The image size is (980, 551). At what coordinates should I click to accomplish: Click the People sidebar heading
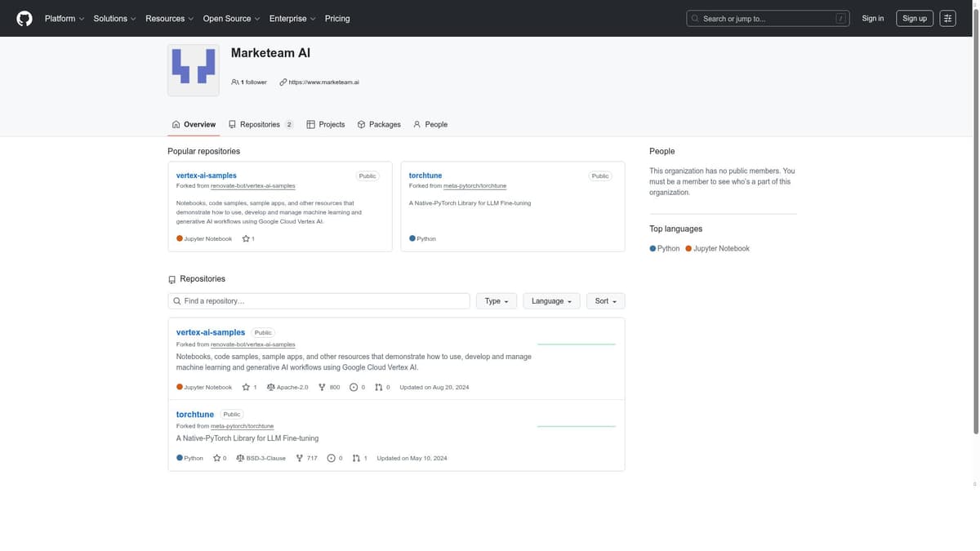662,151
